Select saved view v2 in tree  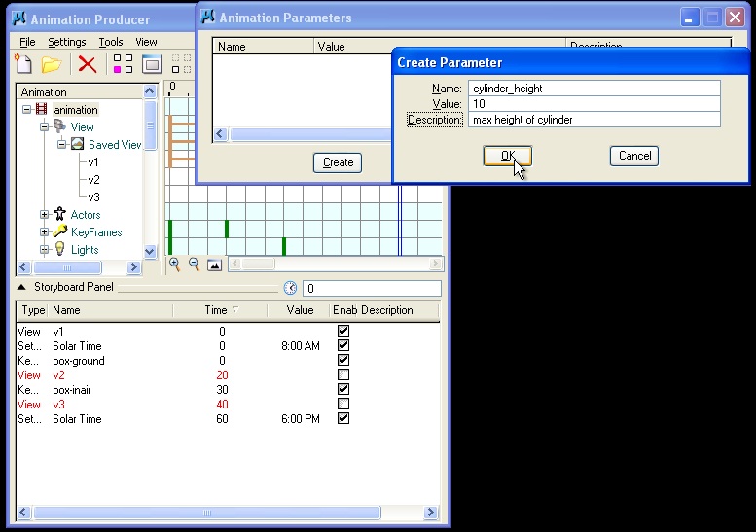[x=94, y=180]
